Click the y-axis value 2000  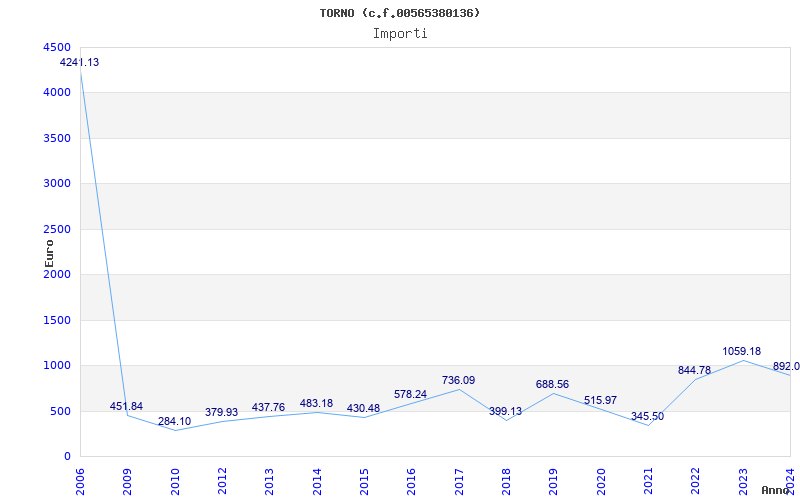tap(57, 274)
